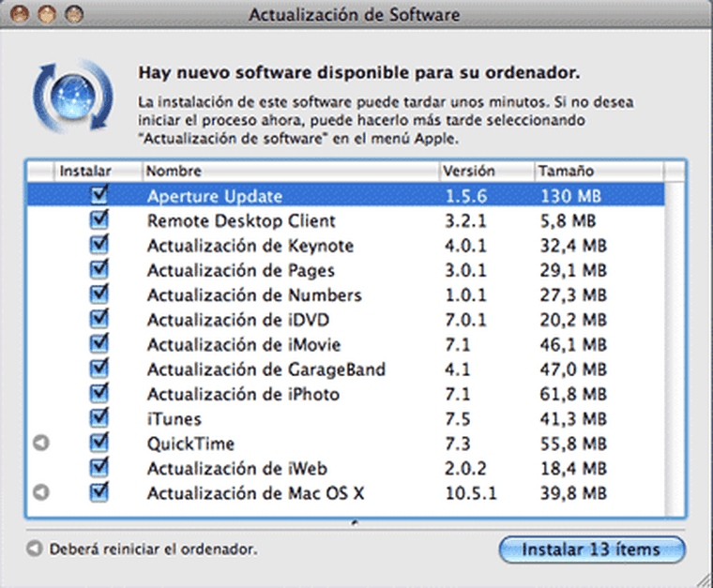Sort list by Nombre column header

tap(291, 172)
